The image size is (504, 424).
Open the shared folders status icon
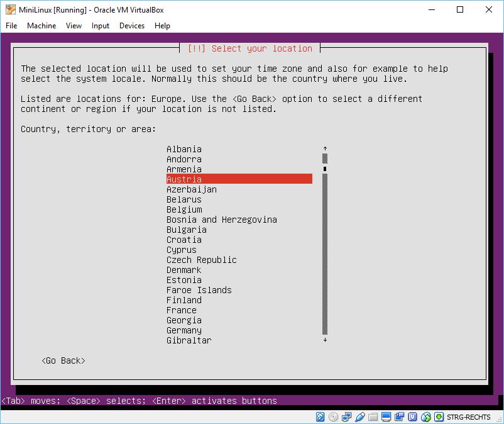point(373,417)
